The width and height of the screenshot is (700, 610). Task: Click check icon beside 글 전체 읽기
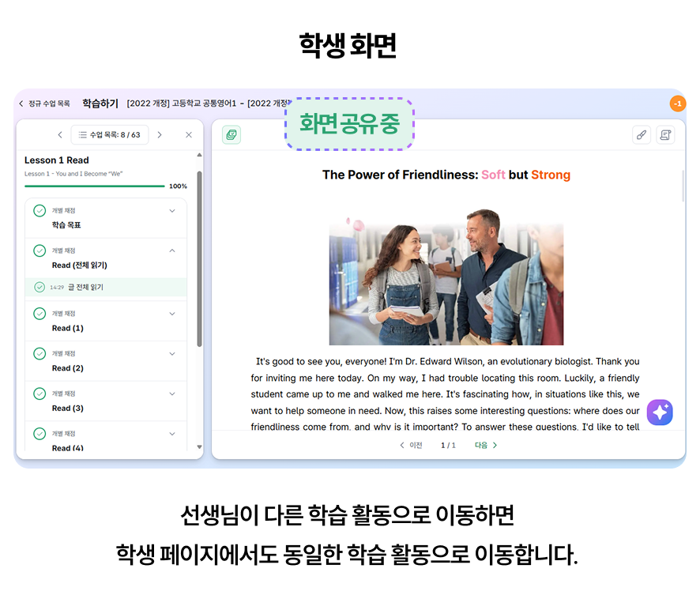pos(40,287)
